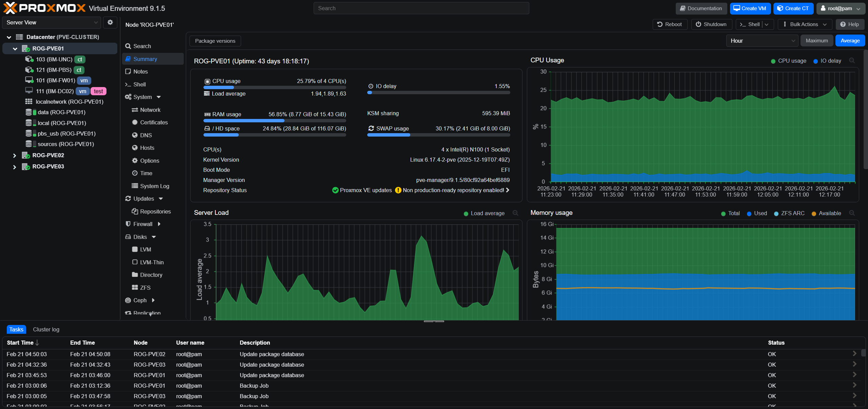
Task: Click the Memory usage chart zoom magnifier icon
Action: pos(852,213)
